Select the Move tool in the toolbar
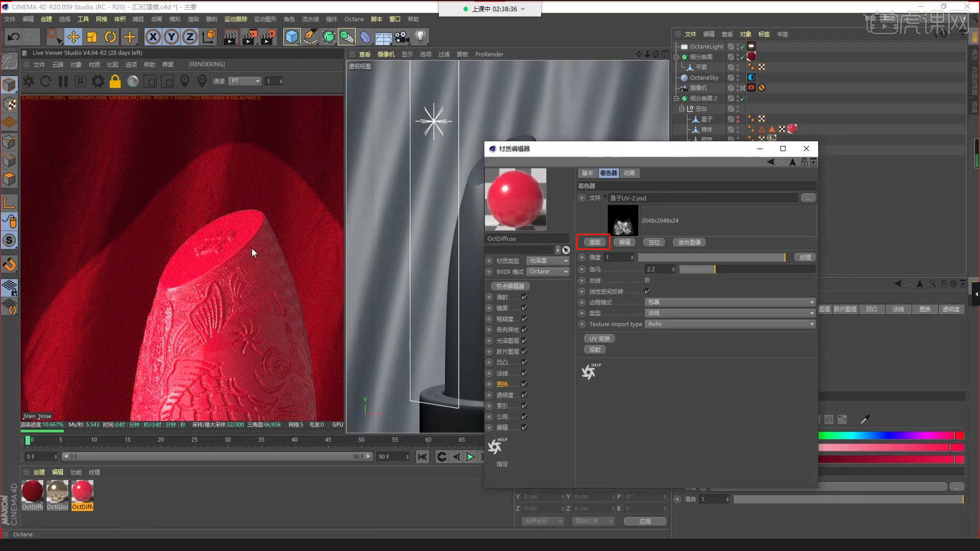 [x=73, y=37]
